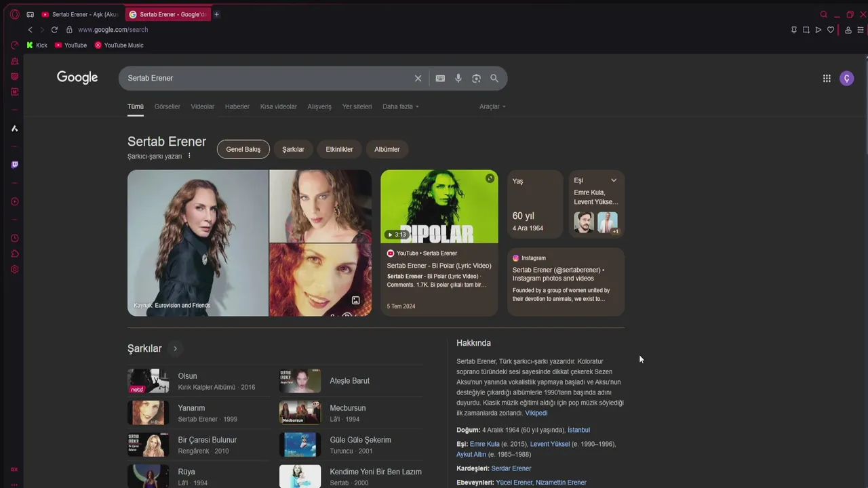The height and width of the screenshot is (488, 868).
Task: Switch to the Sertab Erener - Aşk YouTube tab
Action: pyautogui.click(x=80, y=14)
